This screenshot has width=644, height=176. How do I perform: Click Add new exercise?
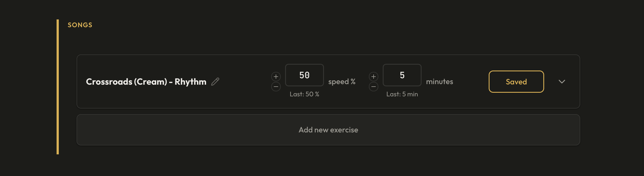[328, 130]
